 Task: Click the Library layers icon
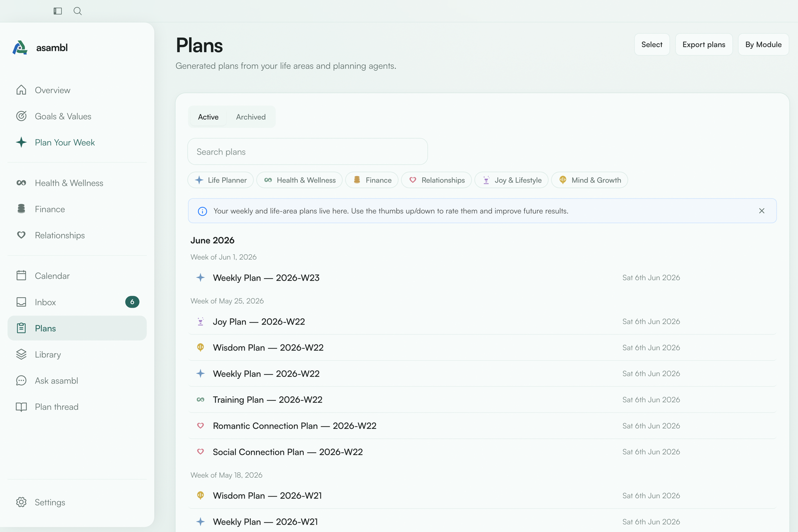point(21,354)
